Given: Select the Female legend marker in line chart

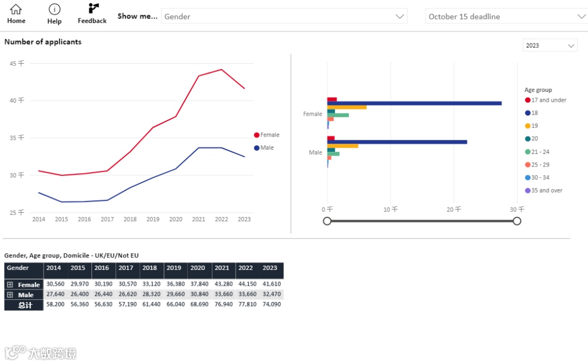Looking at the screenshot, I should click(x=257, y=135).
